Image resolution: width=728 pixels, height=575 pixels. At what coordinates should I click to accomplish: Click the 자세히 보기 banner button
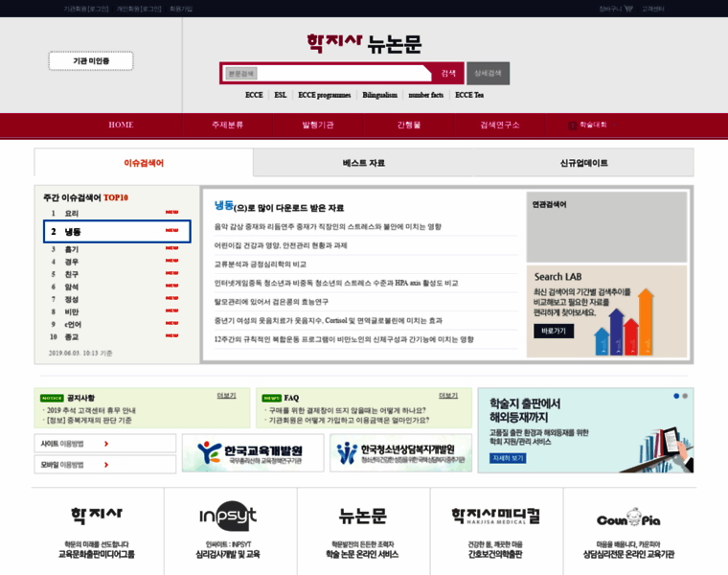coord(508,458)
